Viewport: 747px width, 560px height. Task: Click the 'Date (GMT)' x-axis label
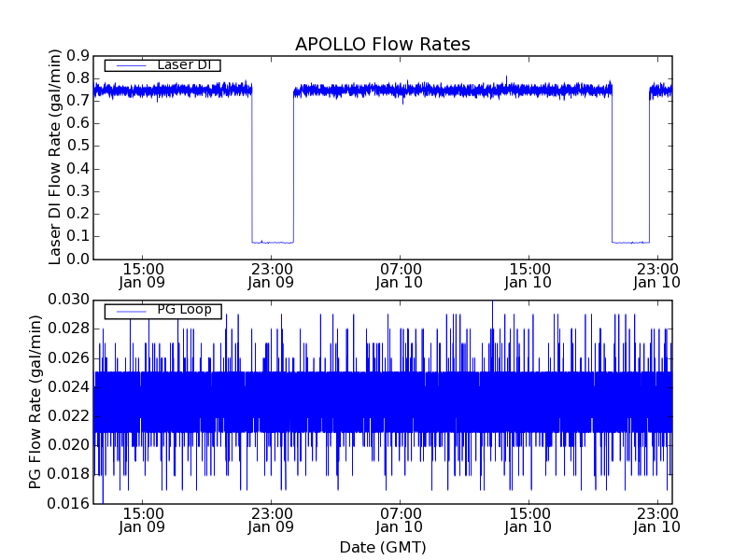click(383, 547)
